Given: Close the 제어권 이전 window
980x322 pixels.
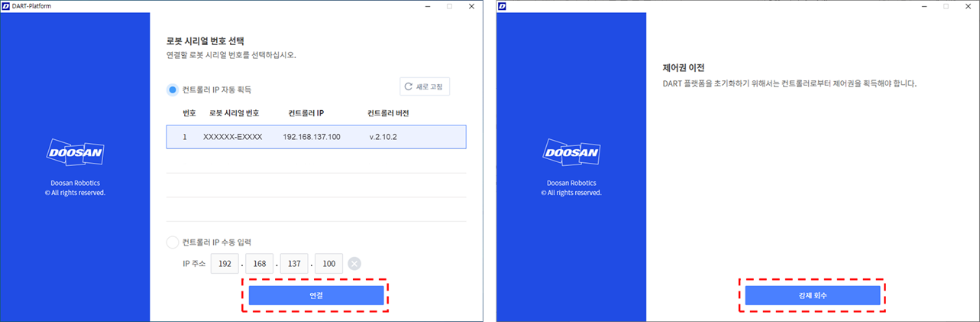Looking at the screenshot, I should (x=968, y=6).
